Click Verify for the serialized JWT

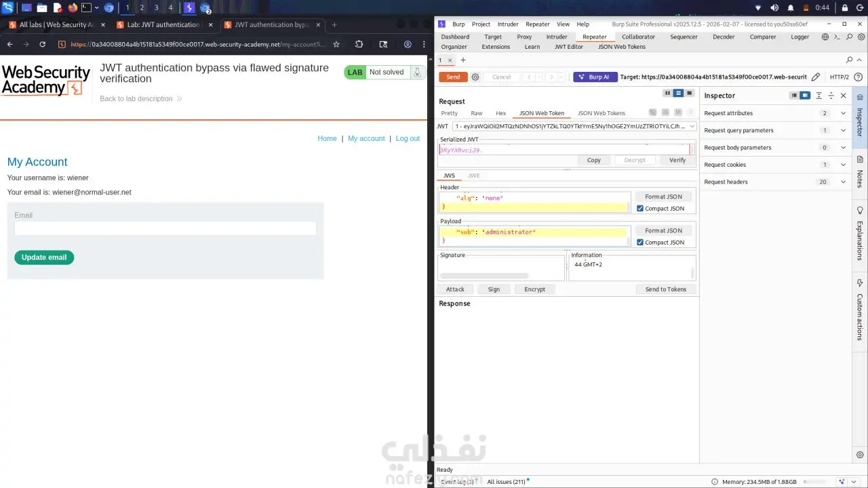pyautogui.click(x=677, y=160)
